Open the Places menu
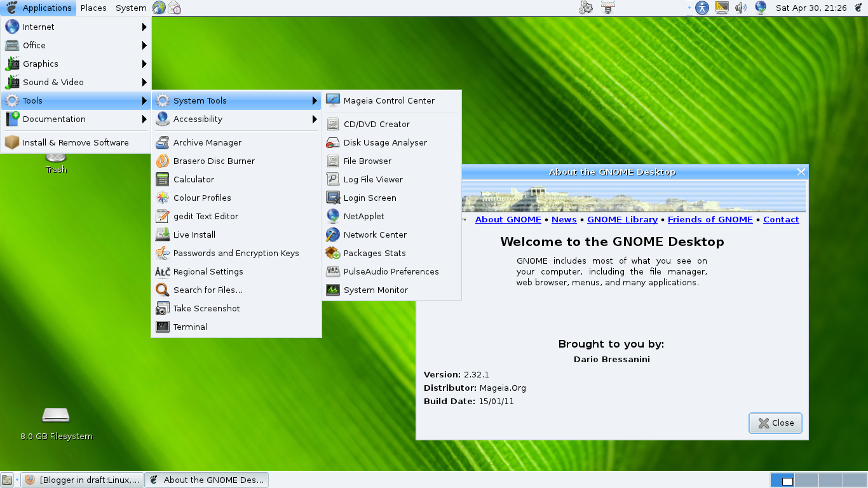The width and height of the screenshot is (868, 488). tap(93, 8)
